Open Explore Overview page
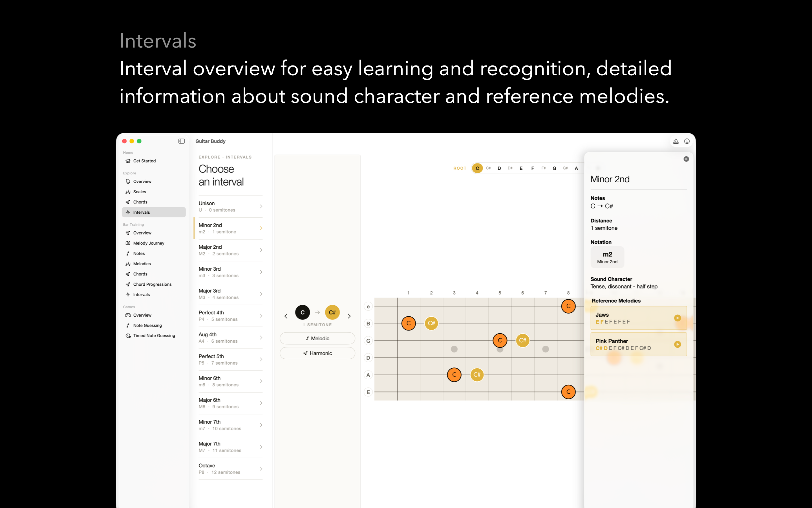 pos(154,181)
